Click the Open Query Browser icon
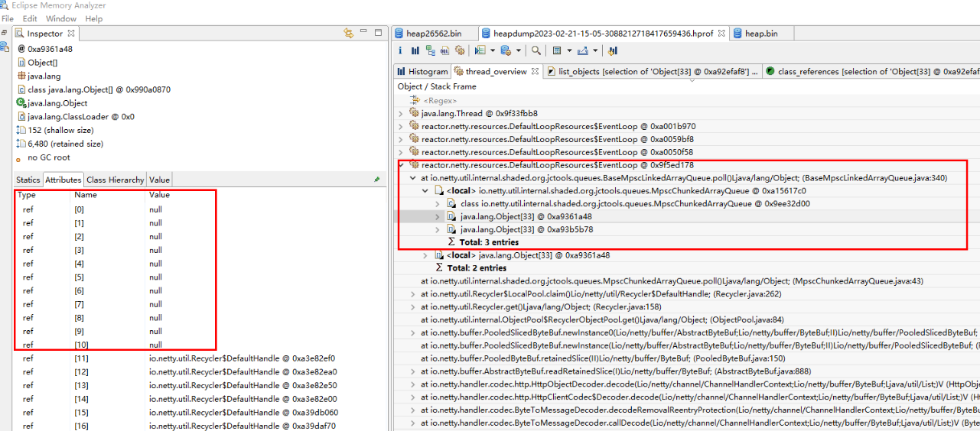Screen dimensions: 980x431 pos(506,50)
